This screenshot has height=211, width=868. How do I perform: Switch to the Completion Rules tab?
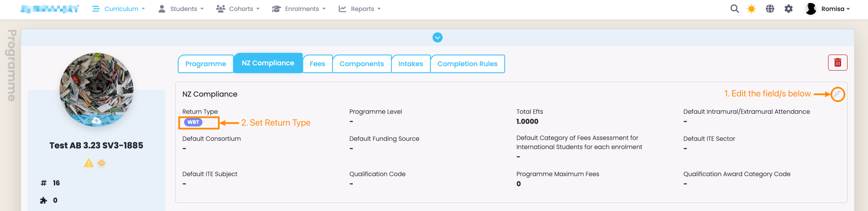point(467,64)
